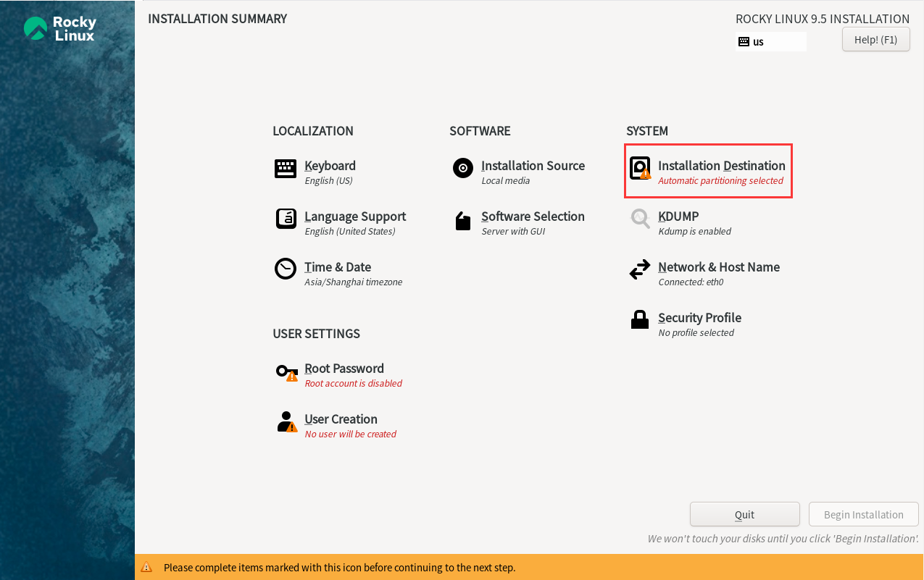Viewport: 924px width, 580px height.
Task: Click the SYSTEM section heading
Action: pos(647,131)
